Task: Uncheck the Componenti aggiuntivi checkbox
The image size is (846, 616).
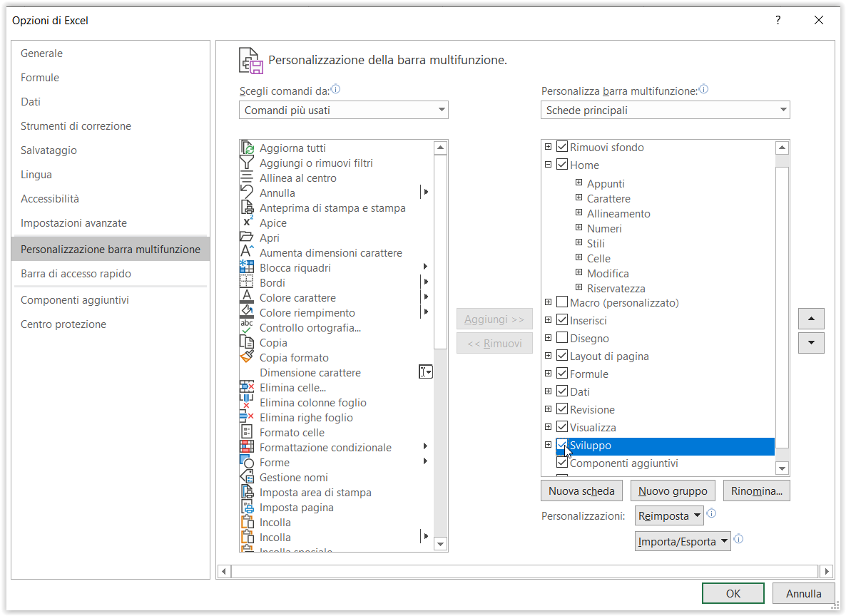Action: tap(562, 463)
